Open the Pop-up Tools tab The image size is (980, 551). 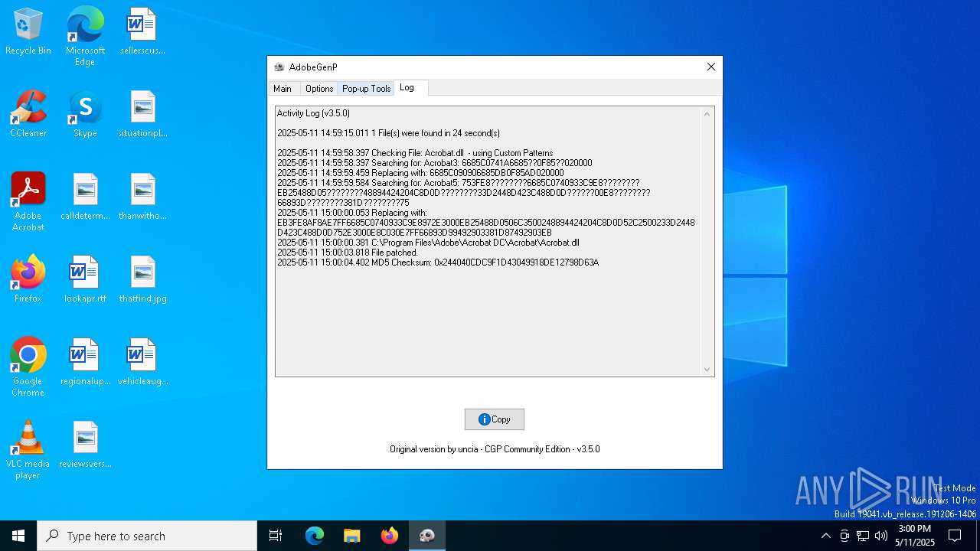coord(367,89)
